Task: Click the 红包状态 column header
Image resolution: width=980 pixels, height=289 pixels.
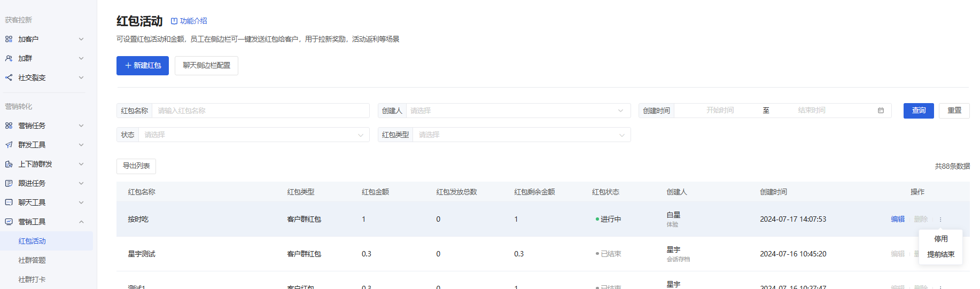Action: pos(605,192)
